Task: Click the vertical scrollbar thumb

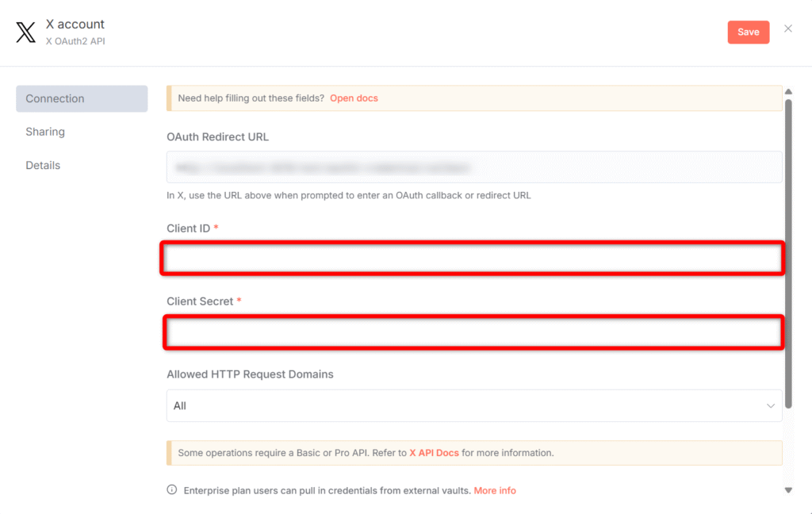Action: [x=788, y=254]
